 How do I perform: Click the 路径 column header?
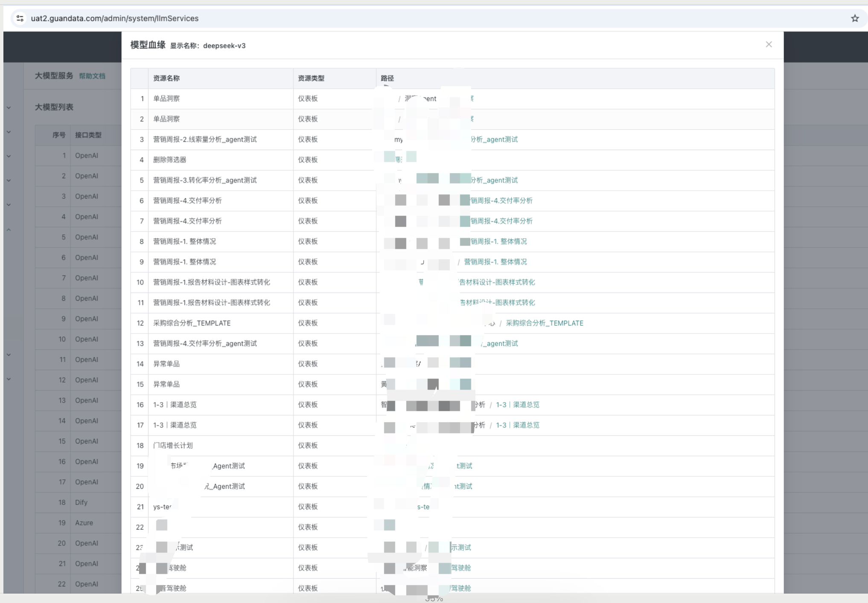[387, 78]
